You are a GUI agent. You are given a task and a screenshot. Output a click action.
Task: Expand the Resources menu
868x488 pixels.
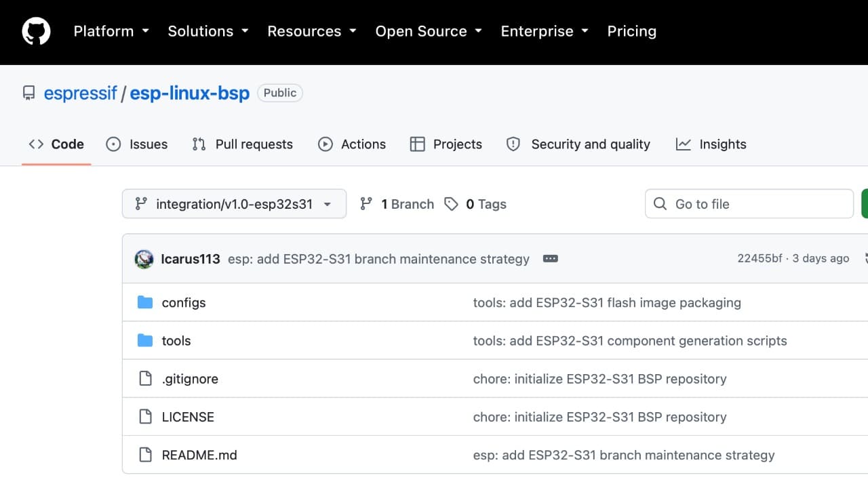[312, 31]
